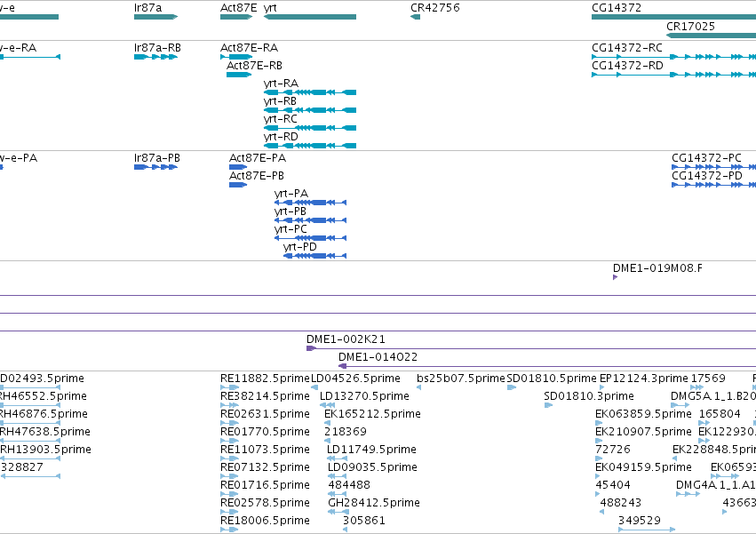This screenshot has width=756, height=534.
Task: Select protein Act87E-PA
Action: pyautogui.click(x=238, y=167)
